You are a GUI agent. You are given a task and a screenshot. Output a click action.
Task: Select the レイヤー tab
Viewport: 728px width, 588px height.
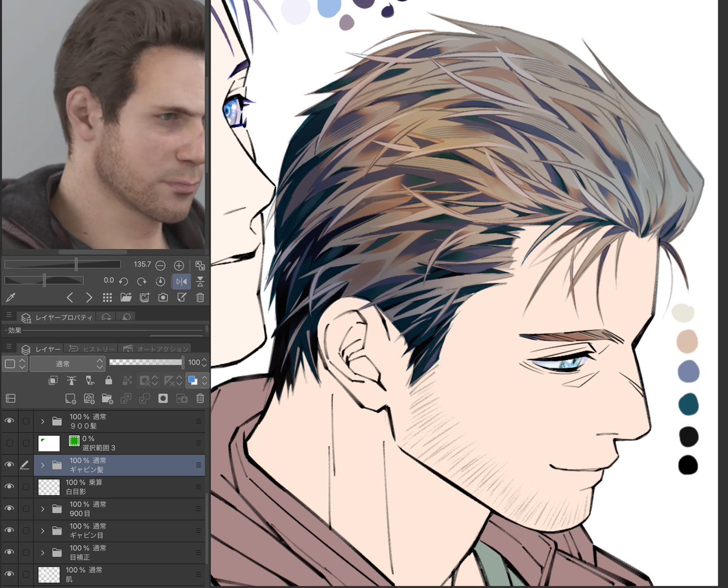click(41, 349)
